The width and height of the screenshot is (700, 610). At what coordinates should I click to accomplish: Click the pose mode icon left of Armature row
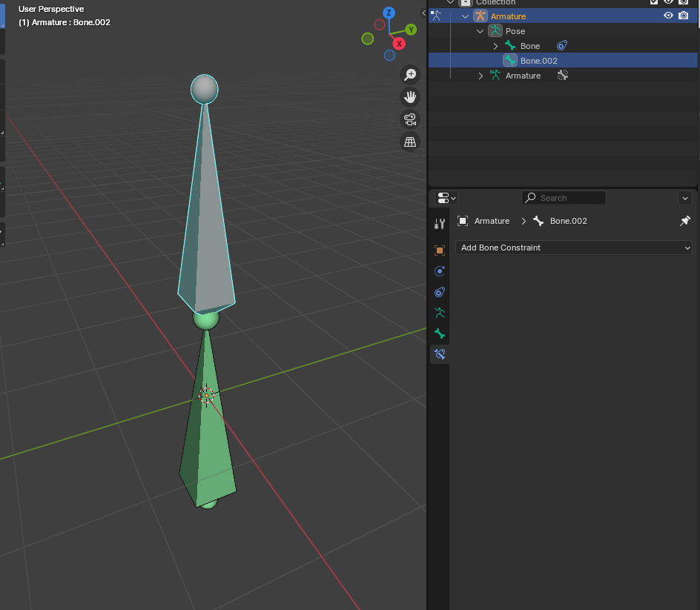tap(436, 16)
